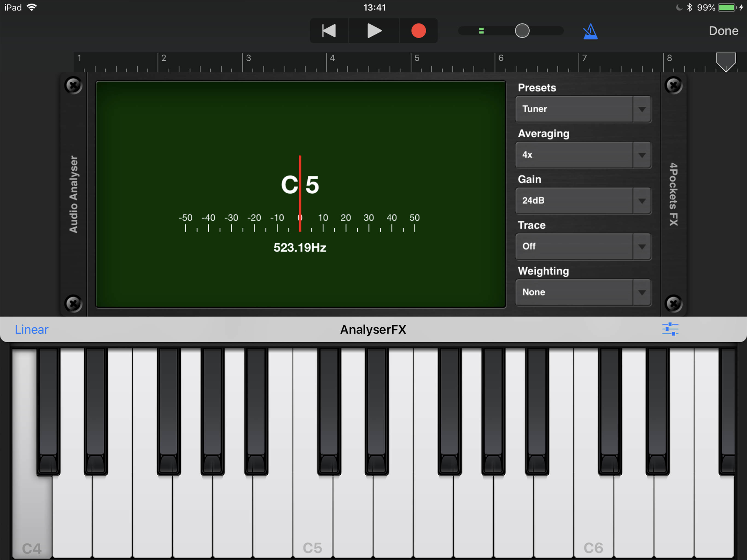Image resolution: width=747 pixels, height=560 pixels.
Task: Toggle the blue metronome icon
Action: (x=590, y=31)
